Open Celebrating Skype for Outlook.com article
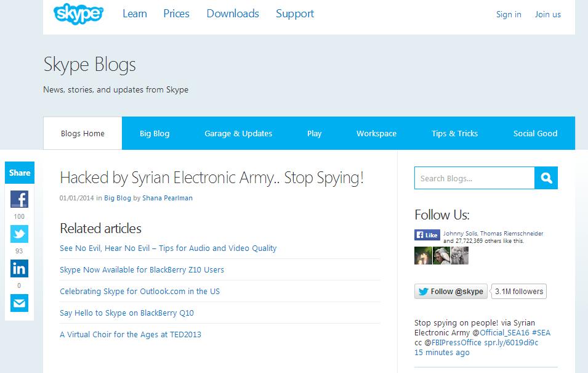 140,292
